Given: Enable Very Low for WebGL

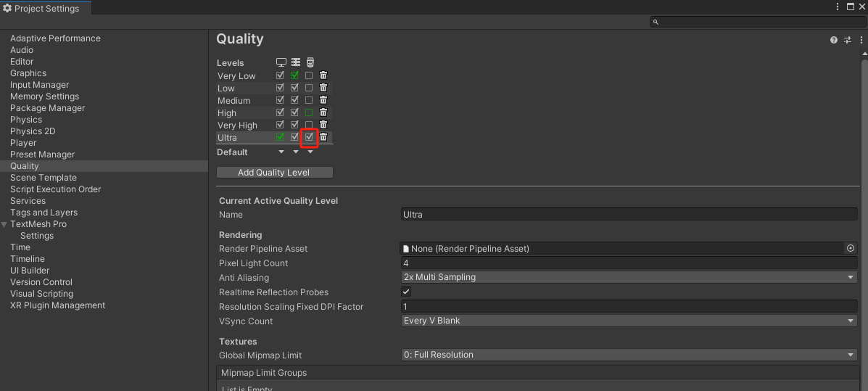Looking at the screenshot, I should click(309, 75).
